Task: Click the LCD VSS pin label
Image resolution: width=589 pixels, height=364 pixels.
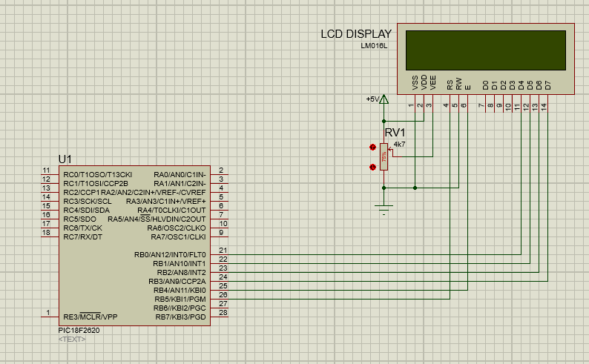Action: pyautogui.click(x=415, y=83)
